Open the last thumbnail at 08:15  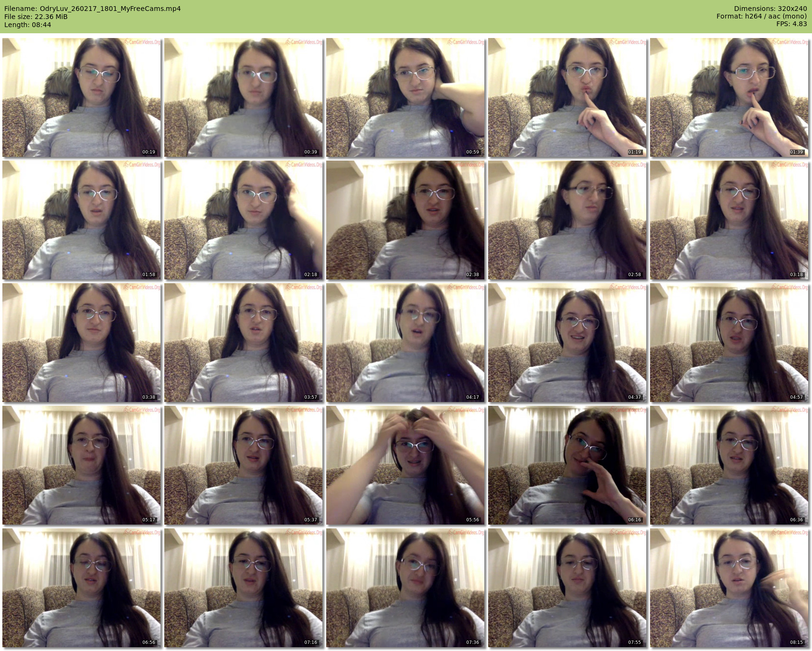click(729, 588)
